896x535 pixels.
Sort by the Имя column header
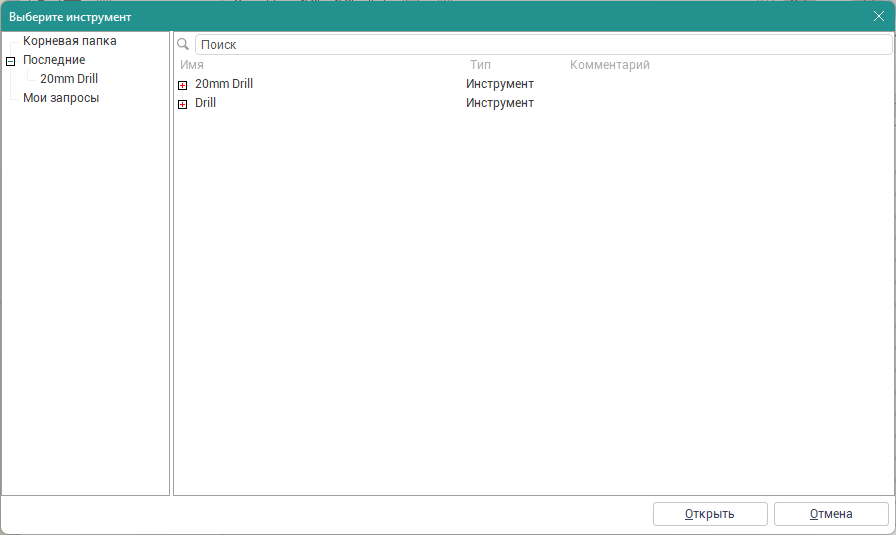point(192,65)
